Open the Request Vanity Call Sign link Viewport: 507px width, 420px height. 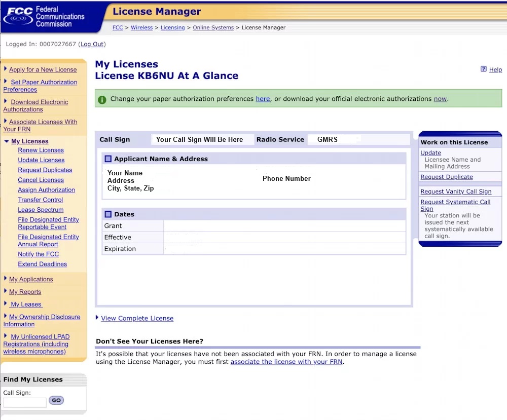click(x=456, y=192)
